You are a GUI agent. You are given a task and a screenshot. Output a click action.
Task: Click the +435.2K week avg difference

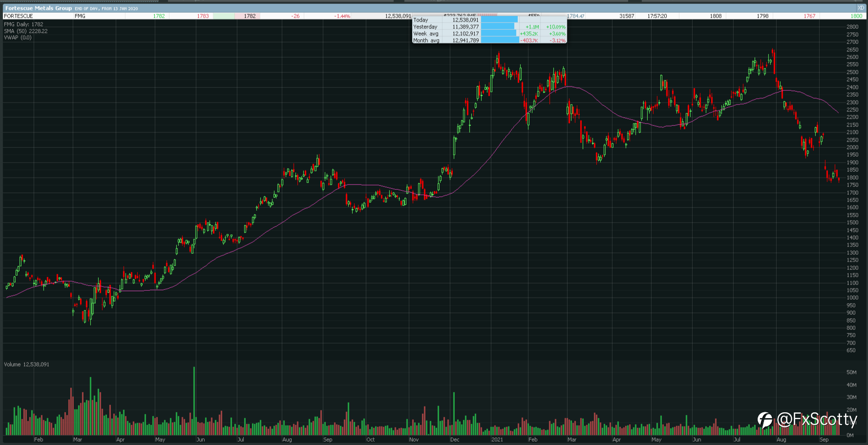point(529,34)
